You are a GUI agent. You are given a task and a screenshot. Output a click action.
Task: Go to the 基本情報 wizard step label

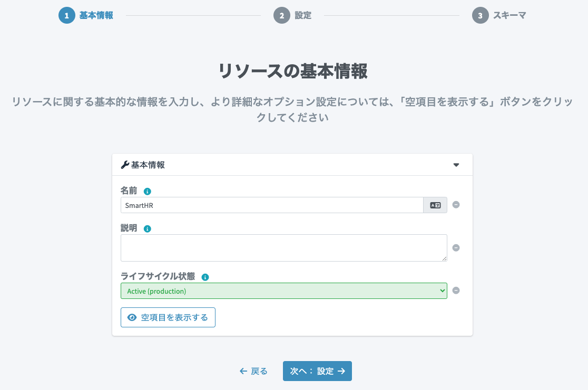[96, 15]
